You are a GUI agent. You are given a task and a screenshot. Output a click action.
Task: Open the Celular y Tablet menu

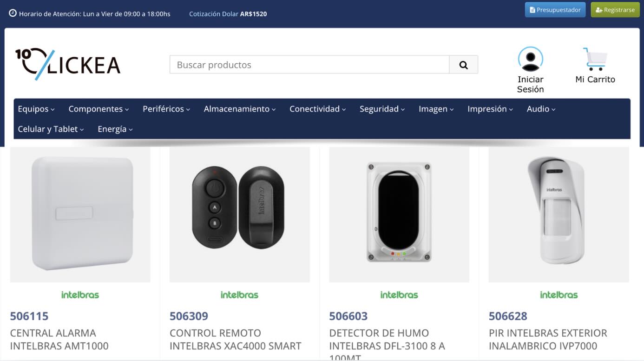coord(51,129)
